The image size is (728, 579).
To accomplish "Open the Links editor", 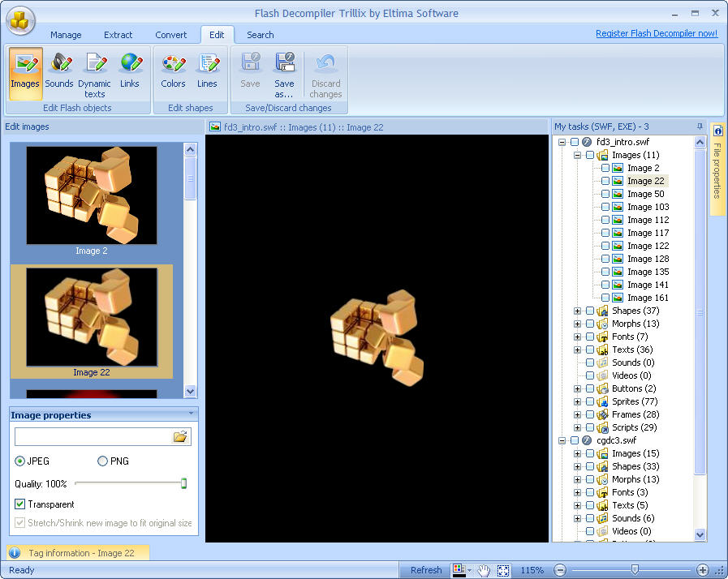I will tap(130, 73).
